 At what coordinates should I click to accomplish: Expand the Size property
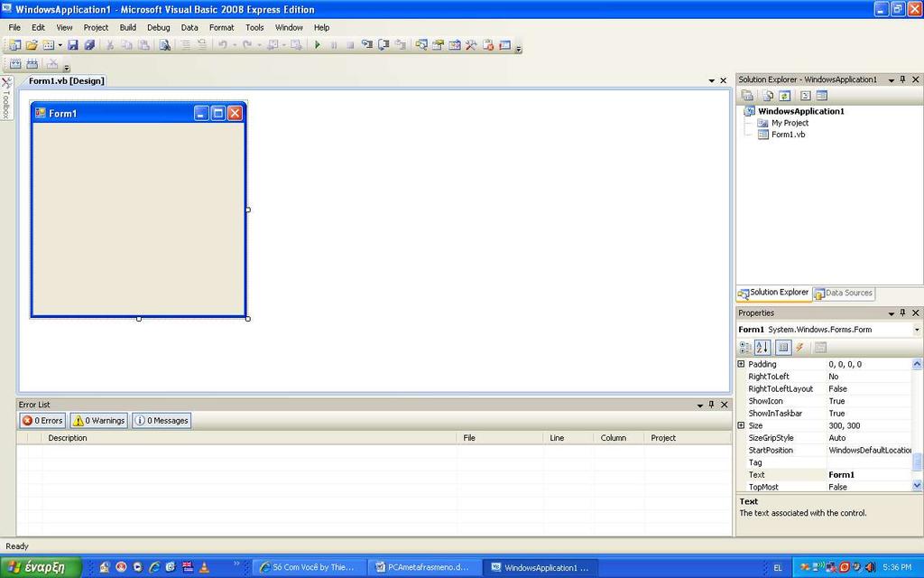coord(742,425)
